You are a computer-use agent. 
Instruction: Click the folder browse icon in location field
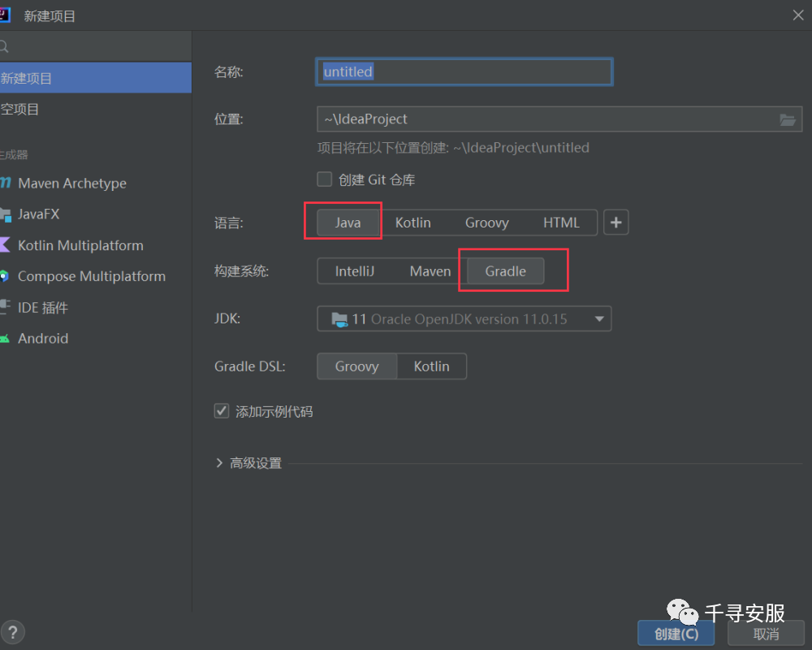coord(788,119)
